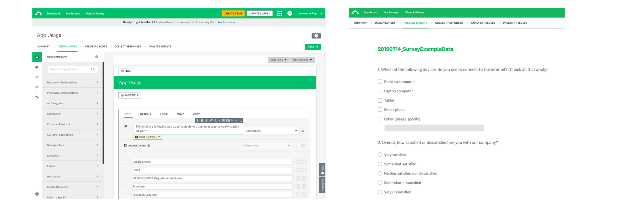Check the Other (please specify) option
The height and width of the screenshot is (207, 644).
(x=380, y=119)
